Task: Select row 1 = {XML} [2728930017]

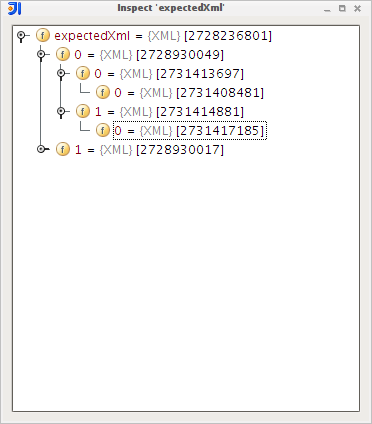Action: (x=149, y=150)
